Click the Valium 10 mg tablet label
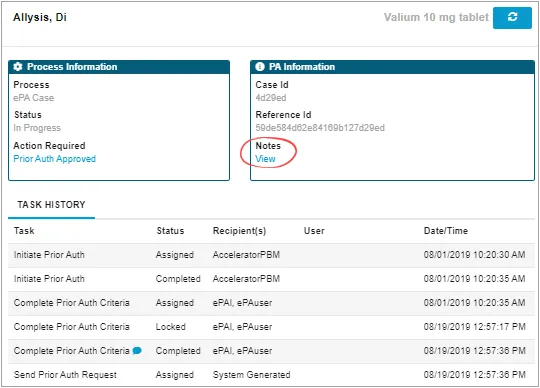Image resolution: width=540 pixels, height=388 pixels. [436, 17]
